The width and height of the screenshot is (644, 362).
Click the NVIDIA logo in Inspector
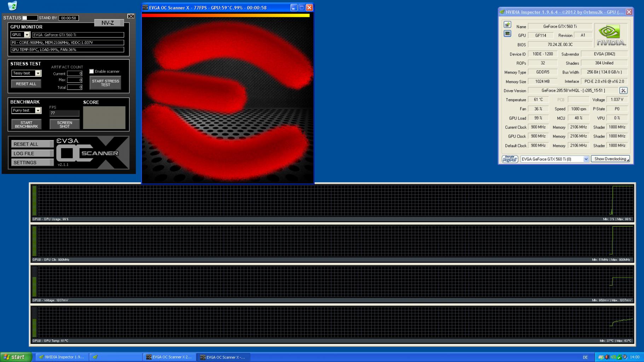tap(611, 36)
